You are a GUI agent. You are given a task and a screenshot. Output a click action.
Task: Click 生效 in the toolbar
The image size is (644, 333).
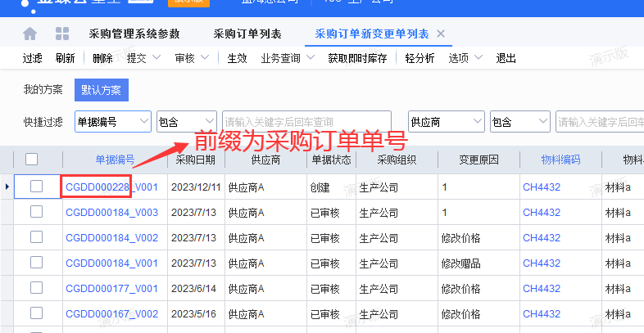pyautogui.click(x=237, y=58)
